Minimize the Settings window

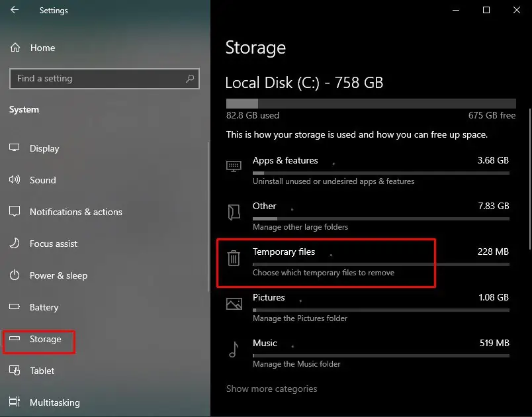[x=456, y=10]
